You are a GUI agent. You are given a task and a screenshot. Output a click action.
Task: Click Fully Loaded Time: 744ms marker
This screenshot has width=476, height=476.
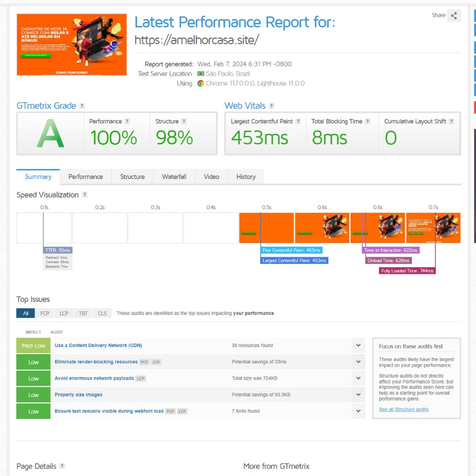407,271
